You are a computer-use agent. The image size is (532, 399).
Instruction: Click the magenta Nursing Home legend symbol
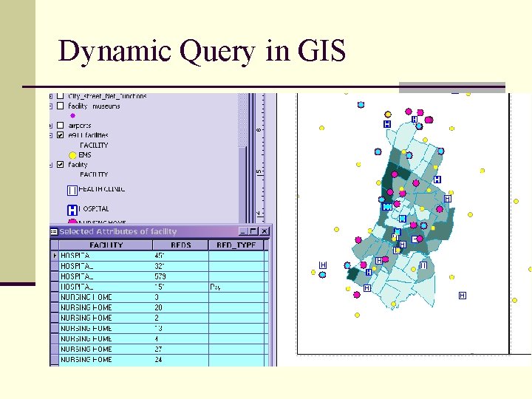point(72,222)
